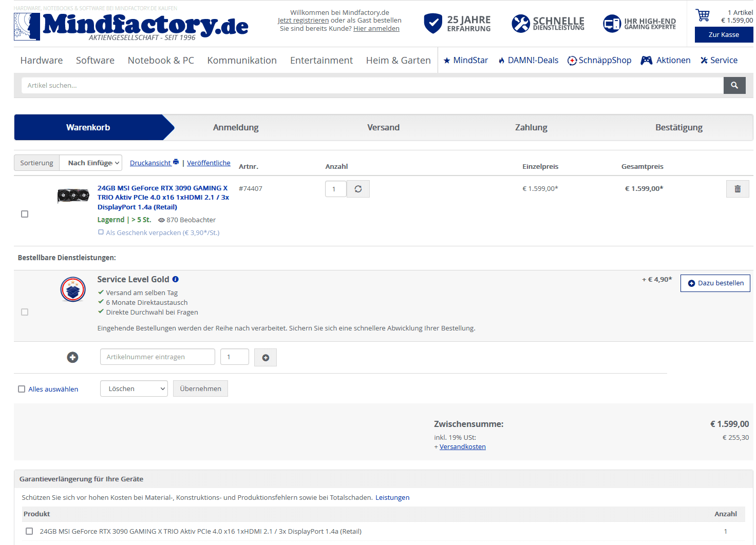The image size is (756, 545).
Task: Click the #74407 article number
Action: pos(251,189)
